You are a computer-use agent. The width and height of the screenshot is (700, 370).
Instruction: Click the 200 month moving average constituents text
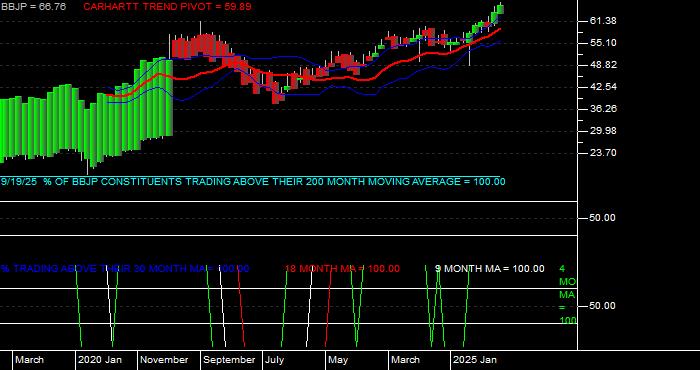pos(253,182)
